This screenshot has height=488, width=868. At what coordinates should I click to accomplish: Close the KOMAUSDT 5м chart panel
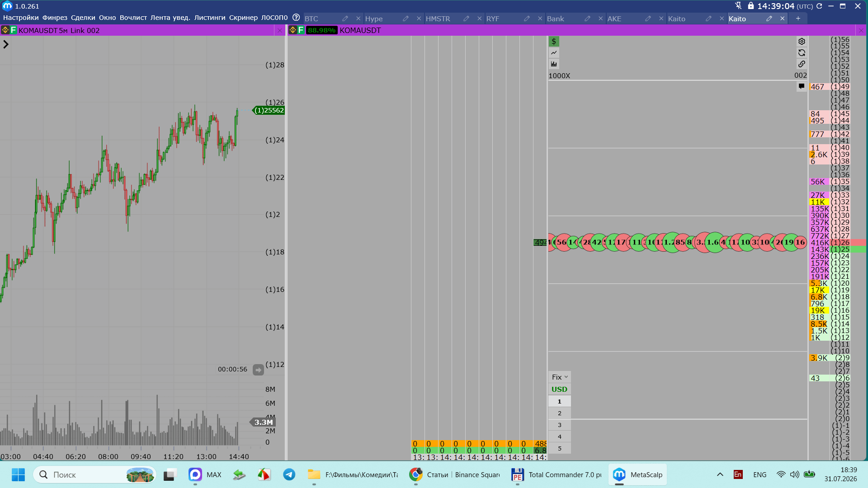coord(280,30)
